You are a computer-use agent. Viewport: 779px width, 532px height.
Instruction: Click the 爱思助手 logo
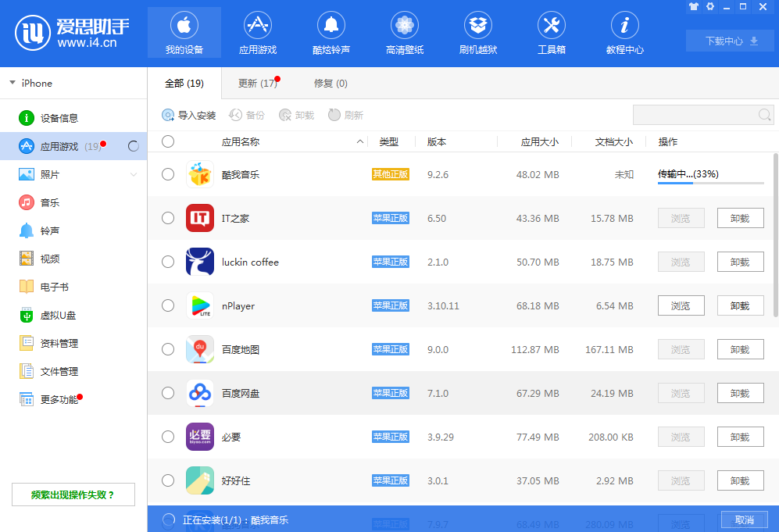click(x=72, y=33)
